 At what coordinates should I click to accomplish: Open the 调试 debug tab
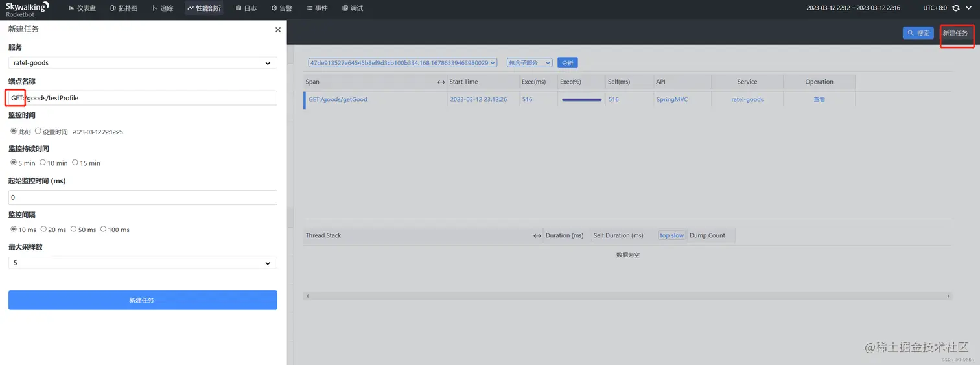tap(353, 8)
